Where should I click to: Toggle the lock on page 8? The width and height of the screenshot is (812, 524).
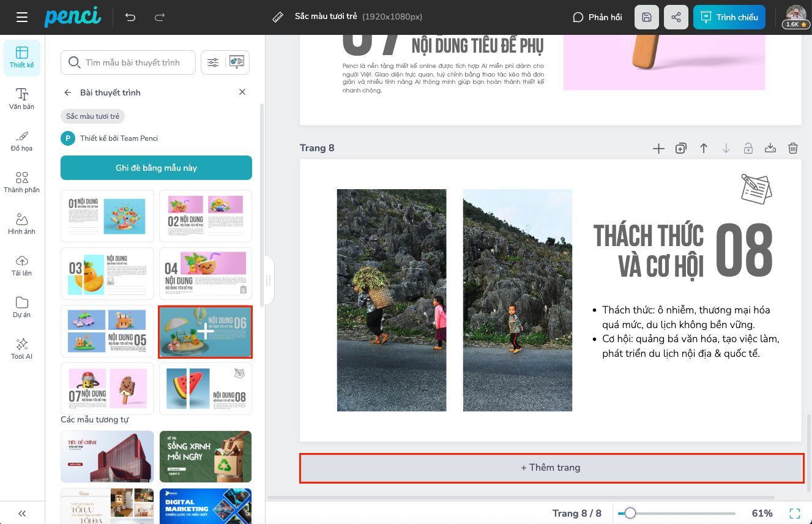748,148
